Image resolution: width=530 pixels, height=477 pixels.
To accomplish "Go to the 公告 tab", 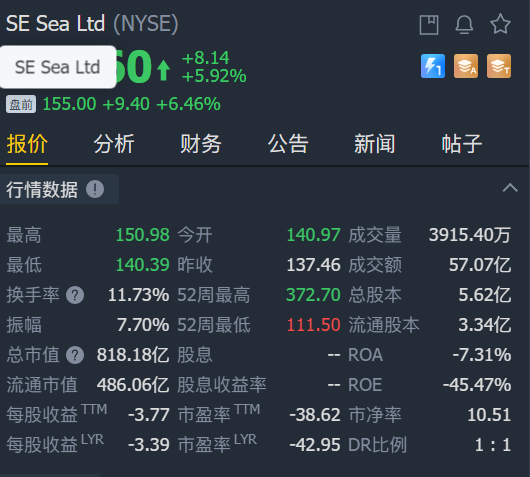I will tap(288, 144).
